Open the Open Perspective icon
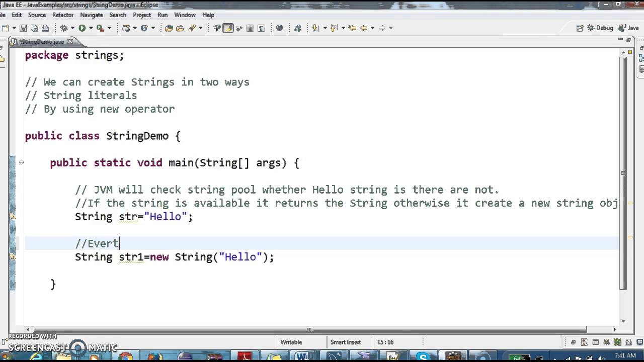 click(580, 28)
